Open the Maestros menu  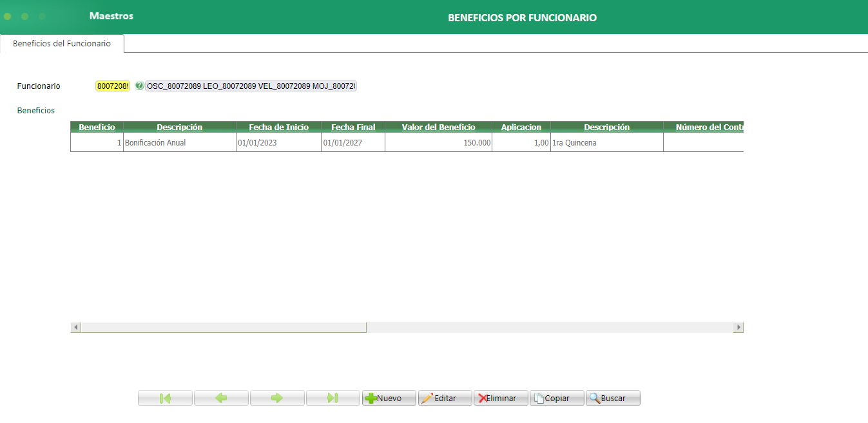[x=111, y=15]
